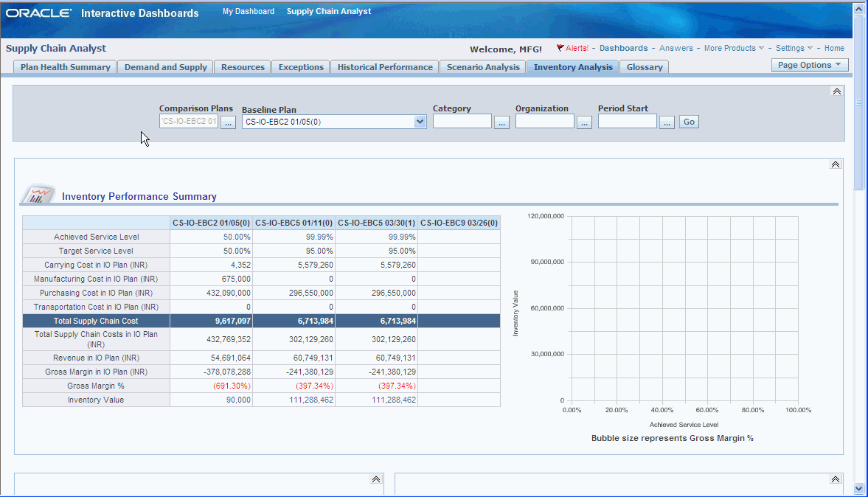
Task: Click the Period Start input field
Action: (627, 121)
